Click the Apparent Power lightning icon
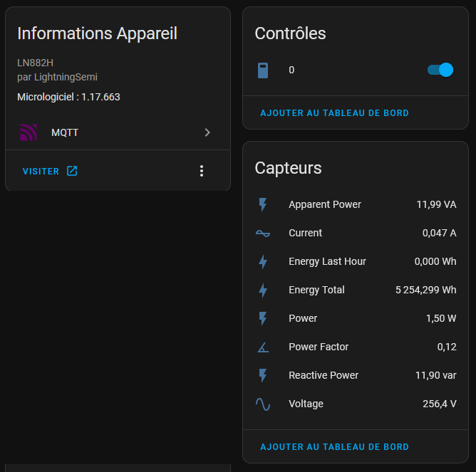 point(263,204)
